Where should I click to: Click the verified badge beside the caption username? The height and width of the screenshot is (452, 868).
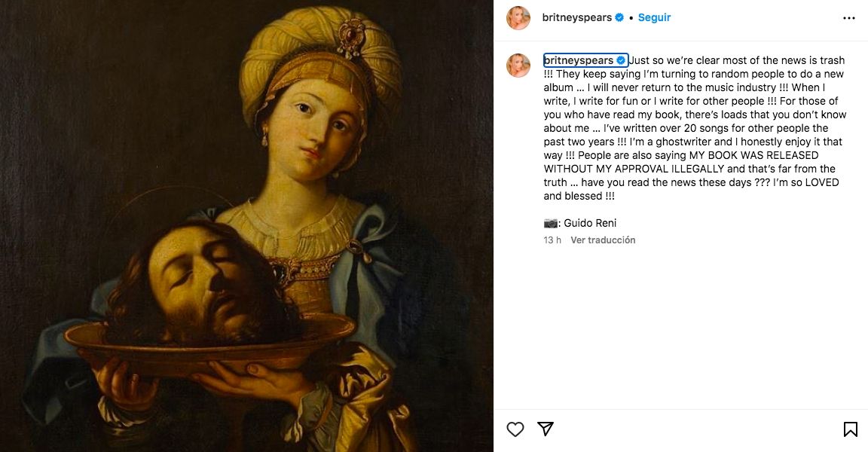(x=622, y=60)
